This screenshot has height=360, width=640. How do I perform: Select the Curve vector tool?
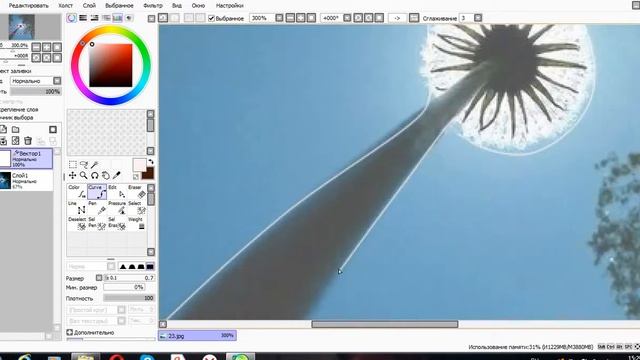click(97, 191)
